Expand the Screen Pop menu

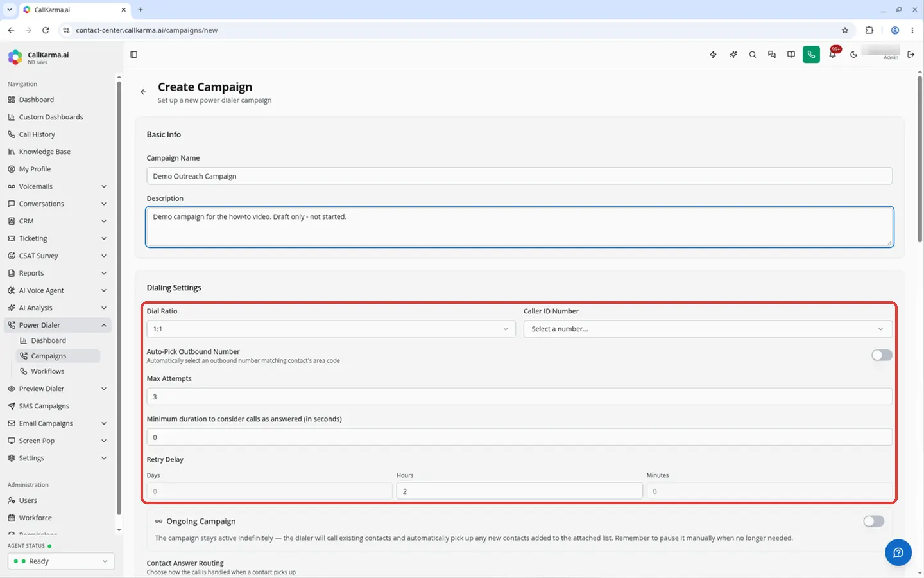pos(56,441)
